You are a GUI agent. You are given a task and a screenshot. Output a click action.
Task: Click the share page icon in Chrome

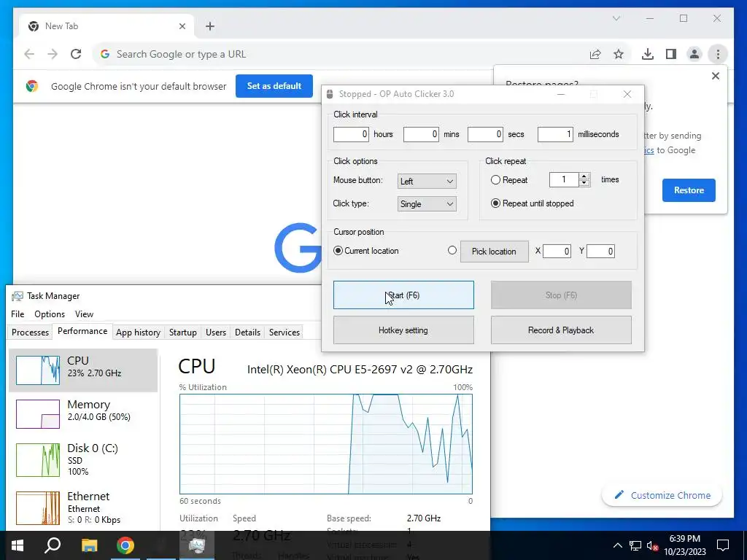tap(595, 54)
